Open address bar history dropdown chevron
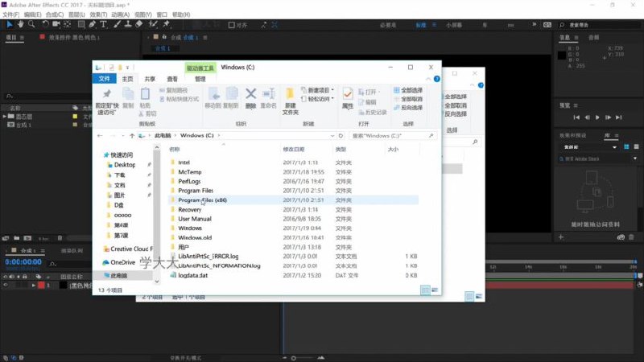The height and width of the screenshot is (362, 644). pos(332,135)
